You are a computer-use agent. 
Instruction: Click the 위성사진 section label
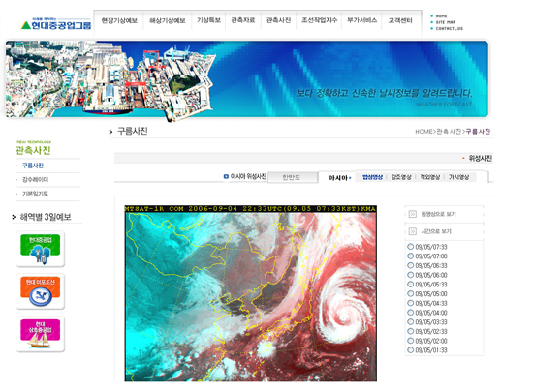480,158
